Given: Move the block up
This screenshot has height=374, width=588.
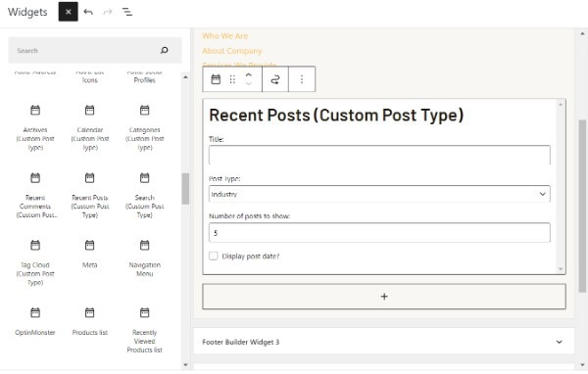Looking at the screenshot, I should pyautogui.click(x=248, y=75).
